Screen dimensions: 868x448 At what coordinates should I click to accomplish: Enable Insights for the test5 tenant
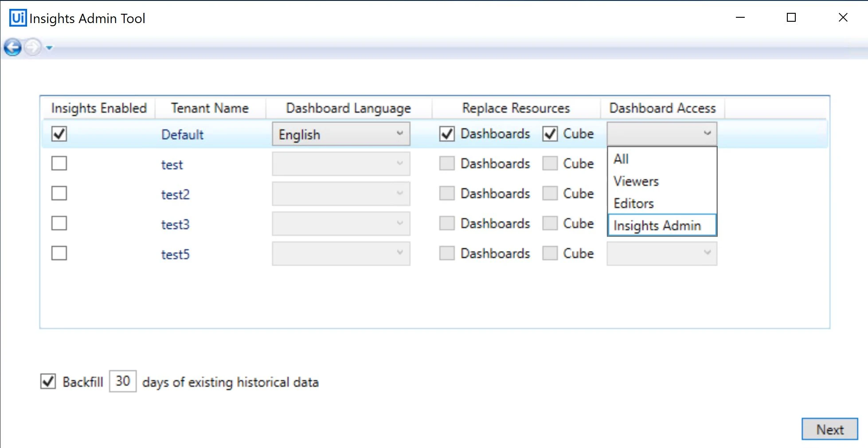(x=59, y=253)
